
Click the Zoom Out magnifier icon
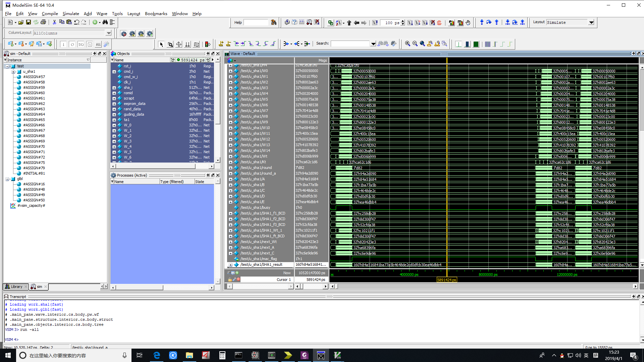(x=415, y=44)
